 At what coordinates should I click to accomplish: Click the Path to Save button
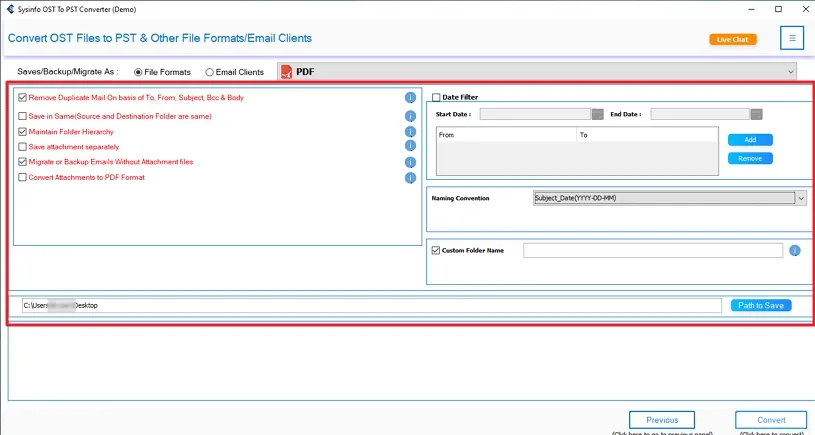click(x=760, y=305)
